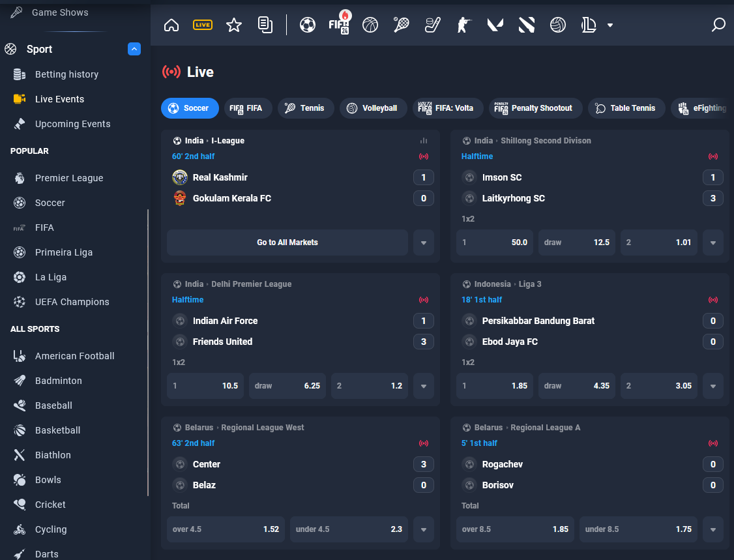Image resolution: width=734 pixels, height=560 pixels.
Task: Switch to the Tennis tab
Action: pyautogui.click(x=306, y=108)
